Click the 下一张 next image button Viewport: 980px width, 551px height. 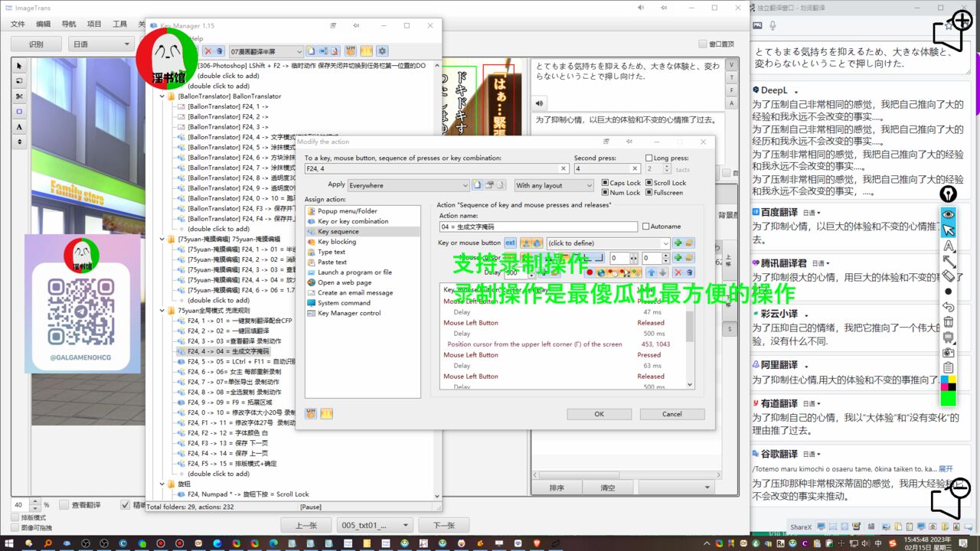(x=444, y=525)
